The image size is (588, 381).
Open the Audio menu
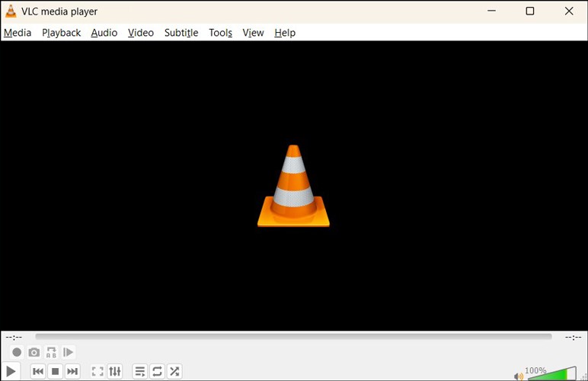104,33
